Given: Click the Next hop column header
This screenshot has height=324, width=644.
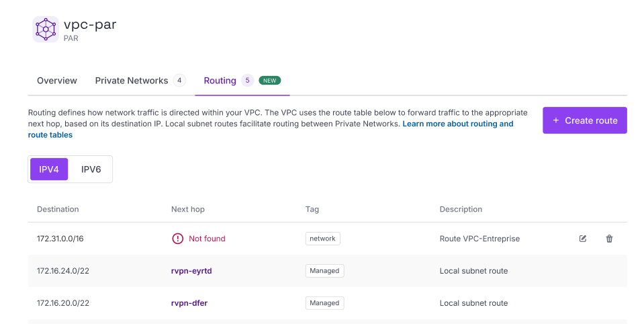Looking at the screenshot, I should [188, 209].
